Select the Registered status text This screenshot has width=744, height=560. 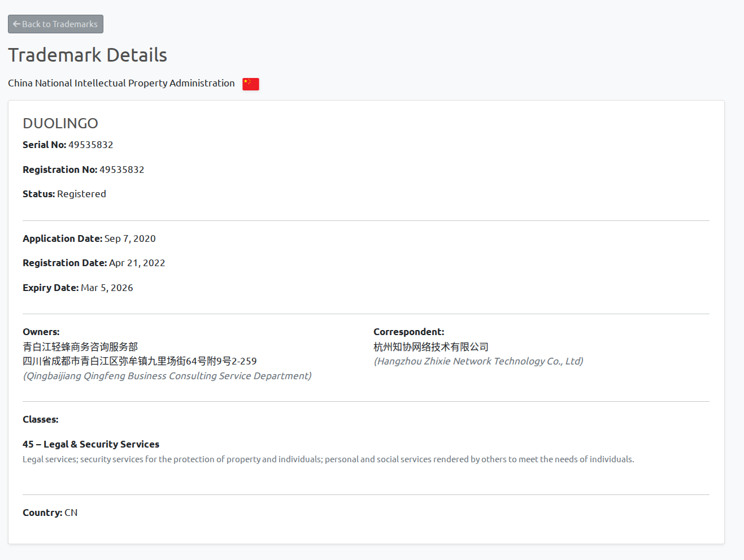click(82, 193)
